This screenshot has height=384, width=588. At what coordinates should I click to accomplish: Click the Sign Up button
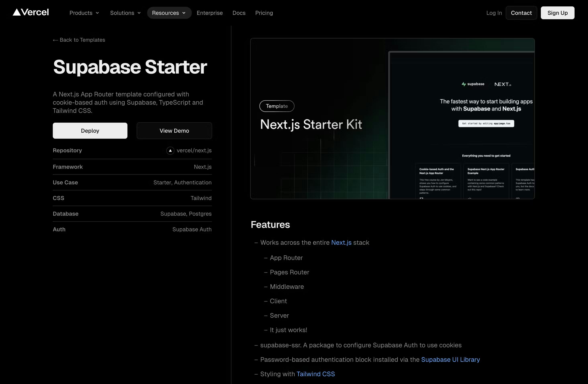[557, 13]
